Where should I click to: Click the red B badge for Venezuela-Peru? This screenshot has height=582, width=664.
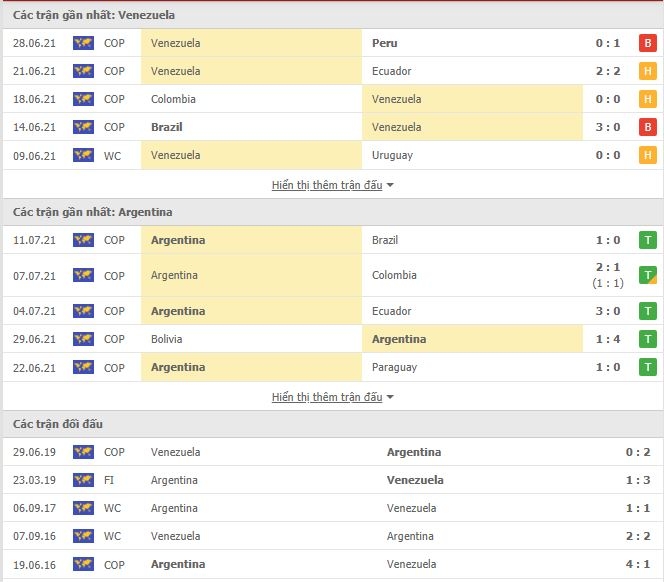tap(647, 43)
